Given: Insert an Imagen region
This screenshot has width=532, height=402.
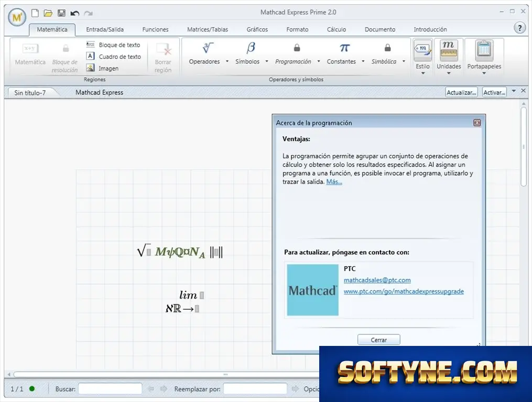Looking at the screenshot, I should click(102, 68).
